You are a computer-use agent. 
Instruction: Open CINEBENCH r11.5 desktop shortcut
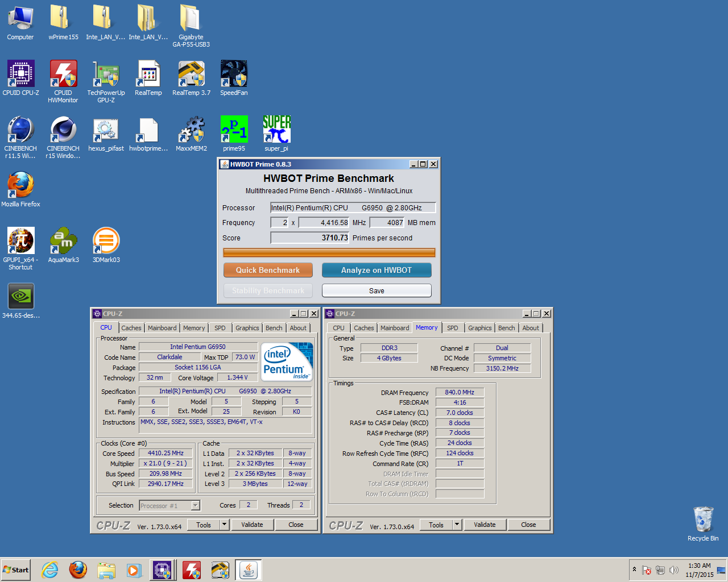(20, 138)
